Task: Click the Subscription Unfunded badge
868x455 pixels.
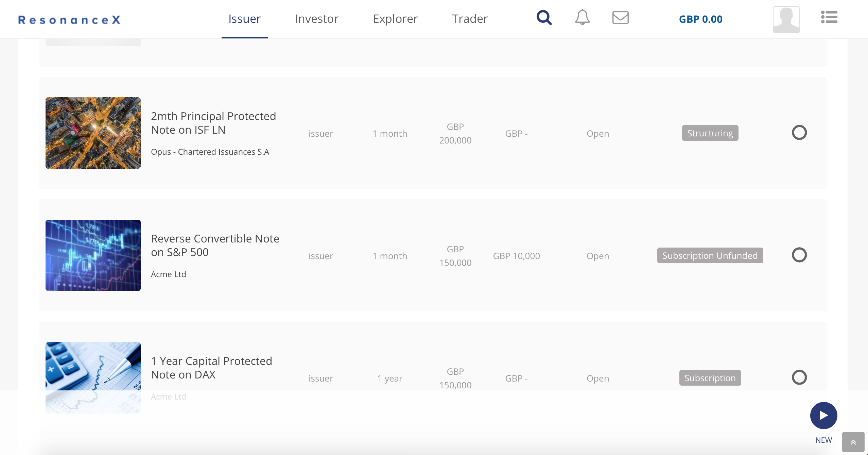Action: 710,255
